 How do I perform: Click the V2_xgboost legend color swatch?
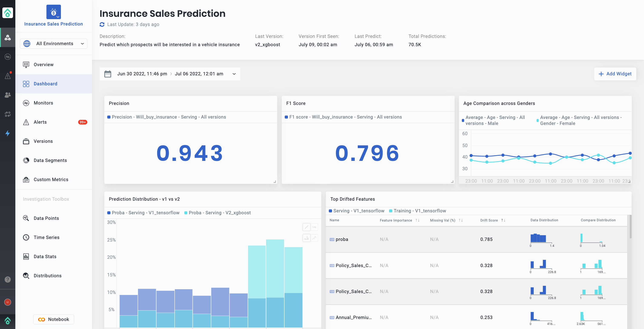[x=186, y=213]
